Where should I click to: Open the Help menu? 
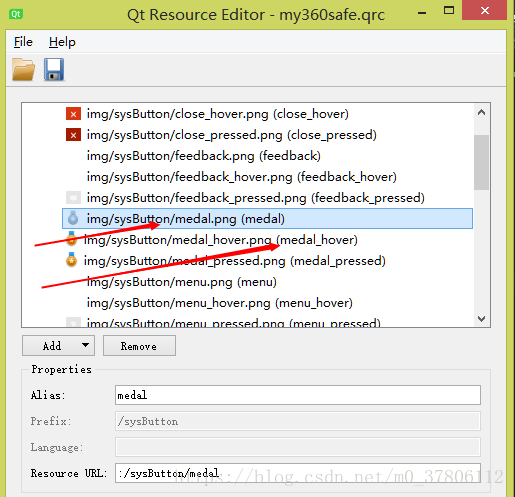62,42
